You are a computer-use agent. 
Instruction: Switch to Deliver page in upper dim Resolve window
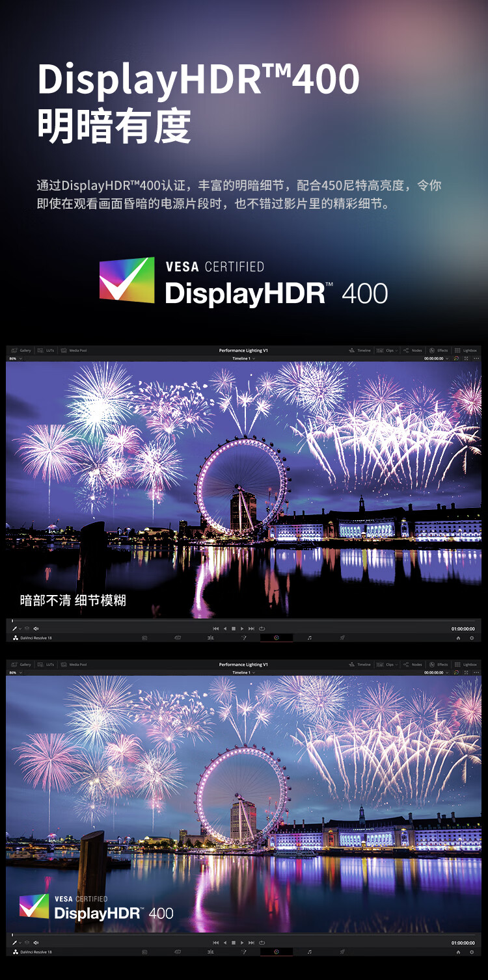pyautogui.click(x=342, y=638)
